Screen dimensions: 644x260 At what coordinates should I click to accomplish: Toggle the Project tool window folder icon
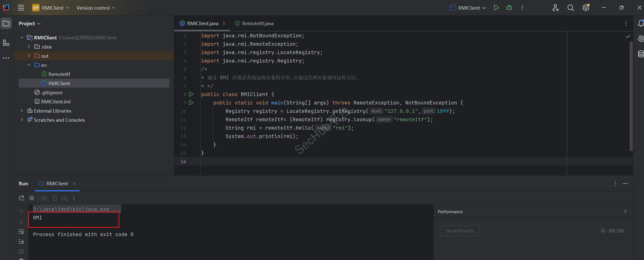[6, 24]
